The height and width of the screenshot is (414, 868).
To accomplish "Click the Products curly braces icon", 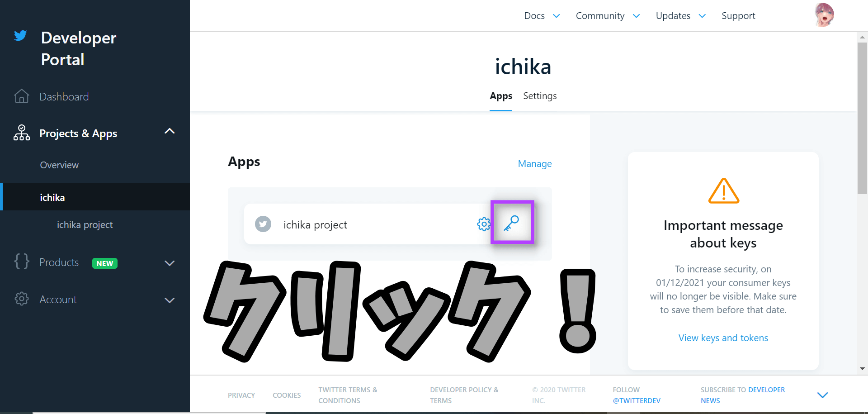I will click(22, 262).
